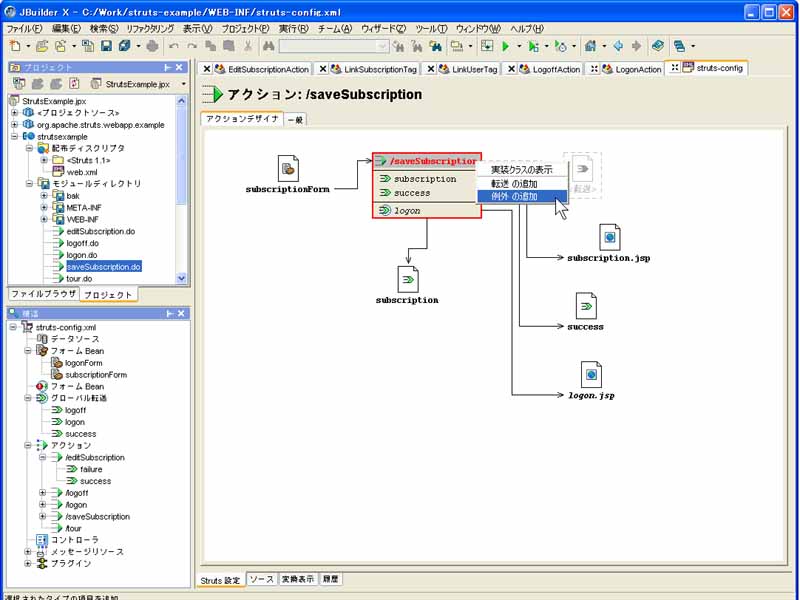Screen dimensions: 800x600
Task: Collapse the strutsexample tree node
Action: point(15,136)
